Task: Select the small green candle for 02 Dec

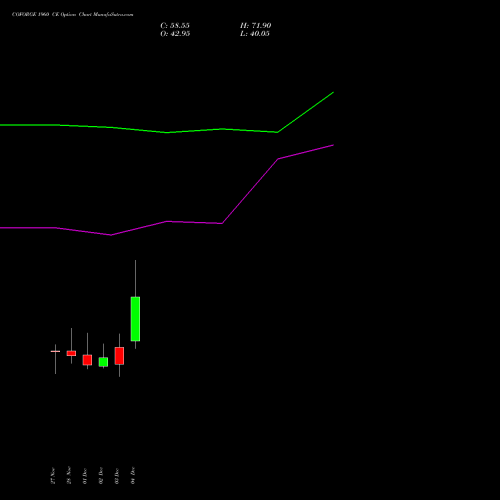Action: pos(103,362)
